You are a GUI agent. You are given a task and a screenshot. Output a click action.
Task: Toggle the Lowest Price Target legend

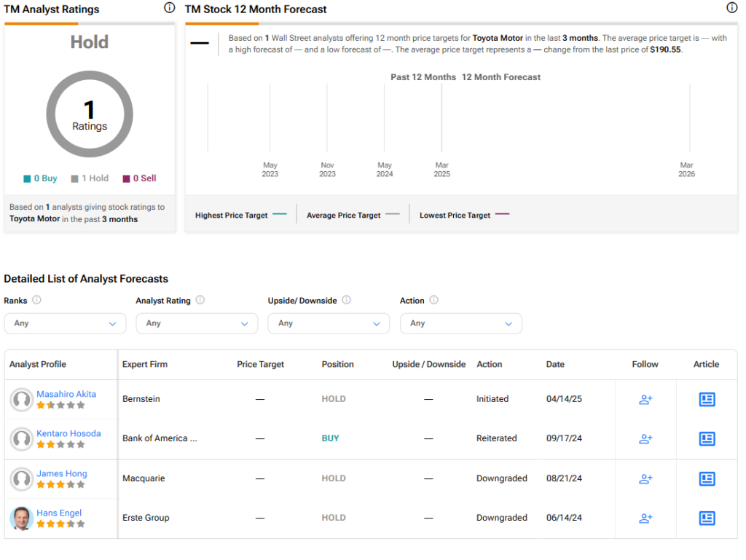[464, 215]
